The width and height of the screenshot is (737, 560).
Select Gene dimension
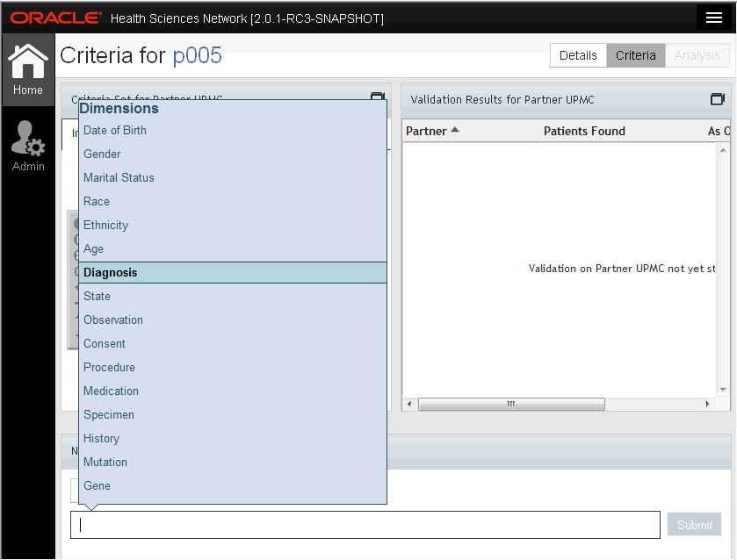pos(233,485)
